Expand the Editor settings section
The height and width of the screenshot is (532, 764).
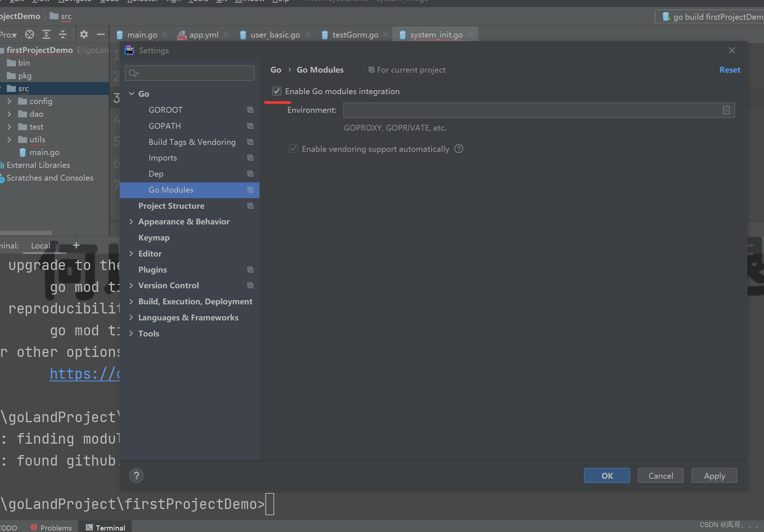(131, 254)
